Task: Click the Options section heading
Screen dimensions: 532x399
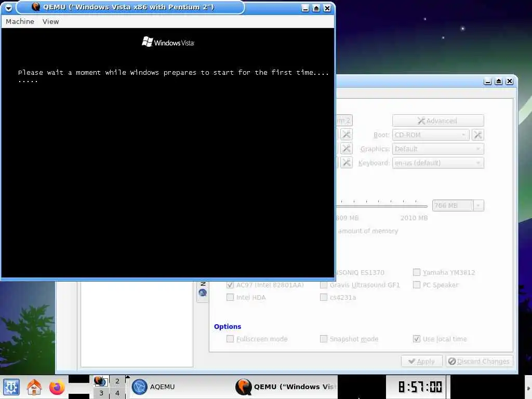Action: pos(228,326)
